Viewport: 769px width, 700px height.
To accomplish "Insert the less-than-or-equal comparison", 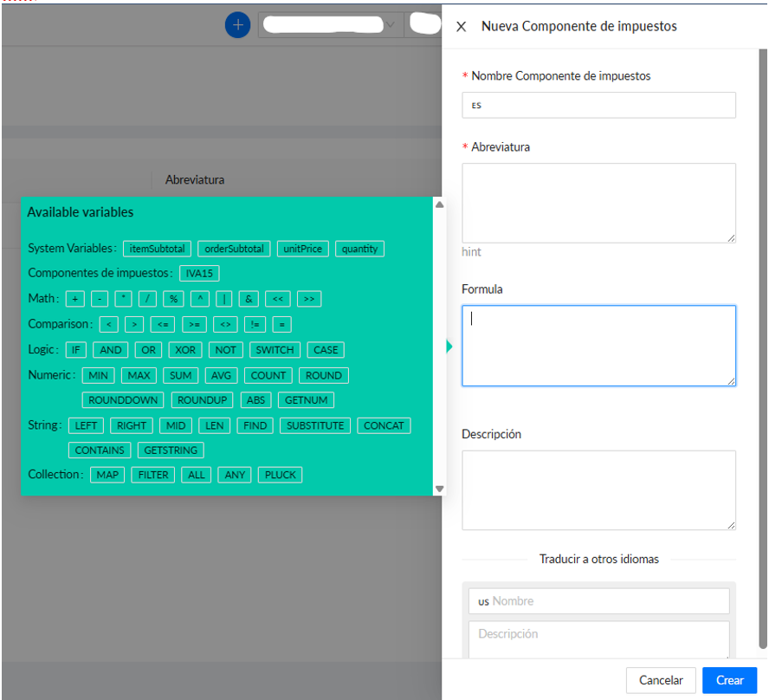I will 163,324.
